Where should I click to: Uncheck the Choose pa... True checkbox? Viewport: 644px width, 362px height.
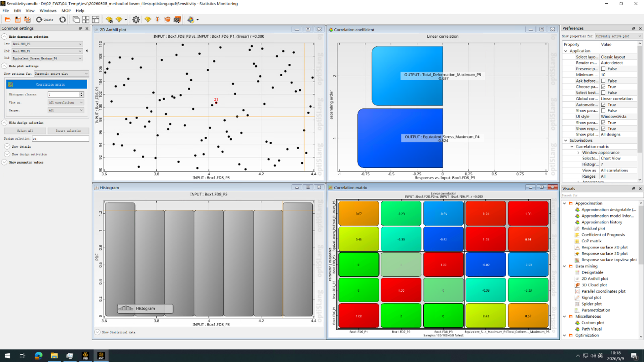[603, 87]
